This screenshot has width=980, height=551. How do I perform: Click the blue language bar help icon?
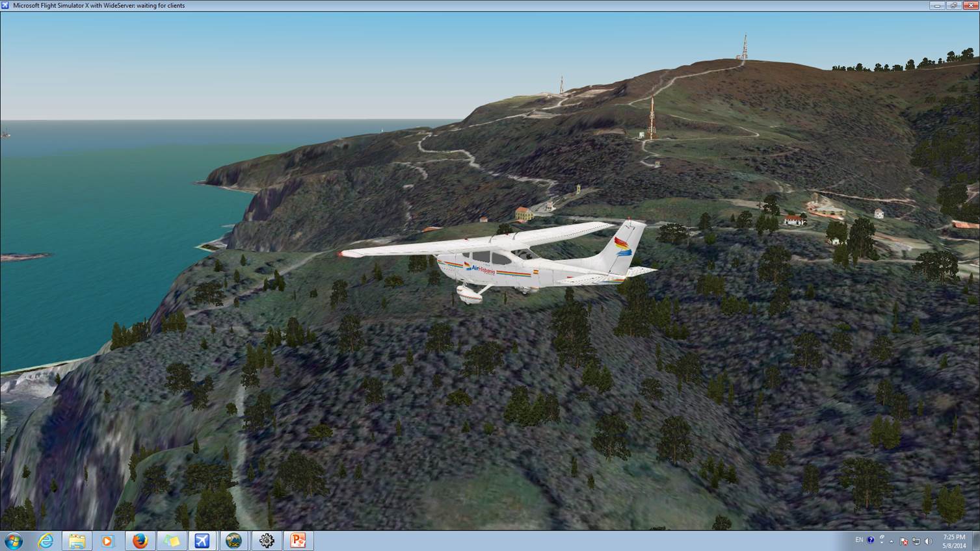pos(871,540)
